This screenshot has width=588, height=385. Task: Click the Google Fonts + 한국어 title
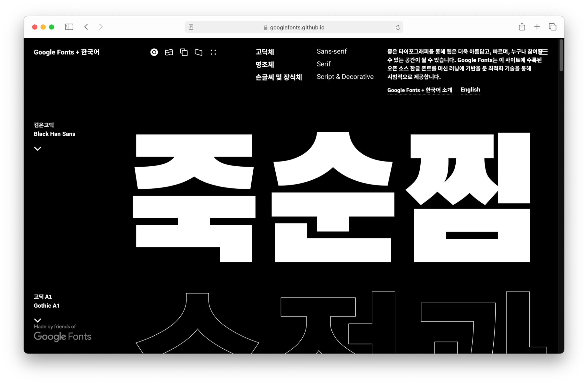point(67,52)
